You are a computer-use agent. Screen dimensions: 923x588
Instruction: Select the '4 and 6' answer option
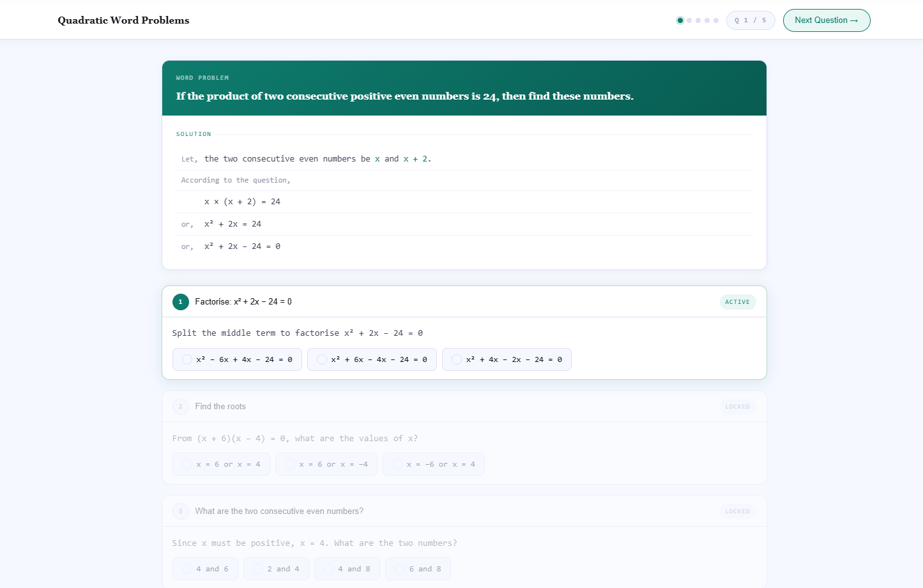coord(205,569)
